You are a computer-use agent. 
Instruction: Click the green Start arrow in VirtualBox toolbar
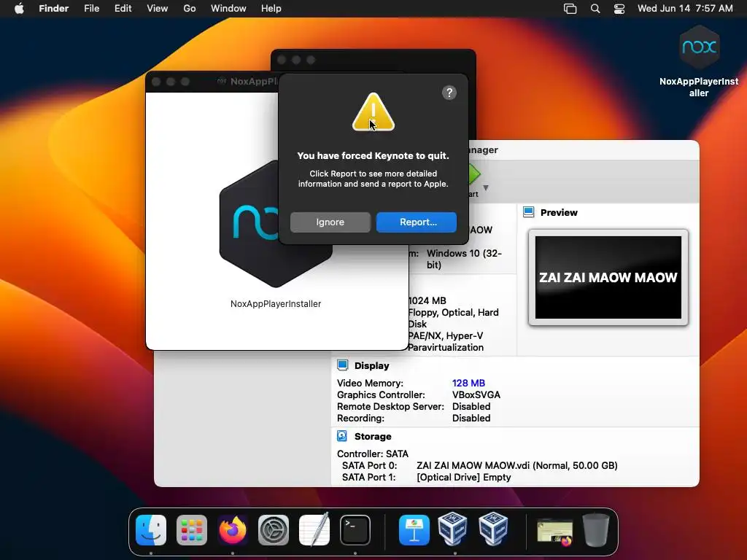click(x=474, y=175)
